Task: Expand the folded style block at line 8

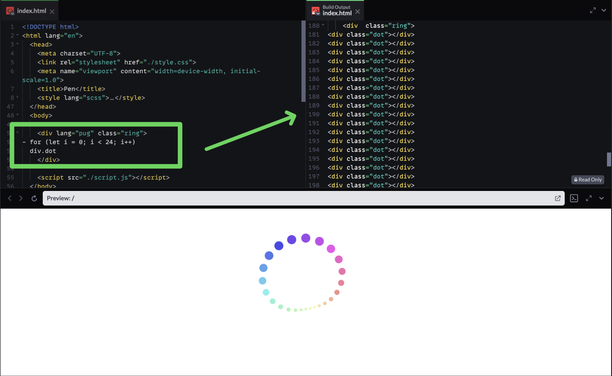Action: click(x=17, y=97)
